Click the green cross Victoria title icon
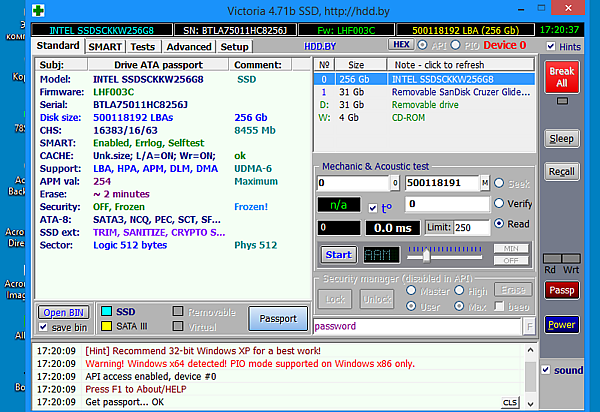The image size is (600, 412). point(39,9)
